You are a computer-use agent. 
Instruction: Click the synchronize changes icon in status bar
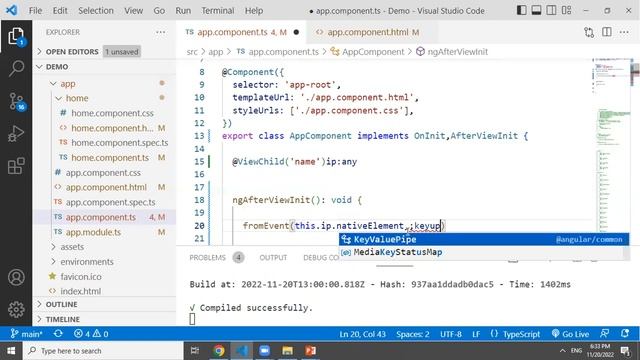coord(58,333)
